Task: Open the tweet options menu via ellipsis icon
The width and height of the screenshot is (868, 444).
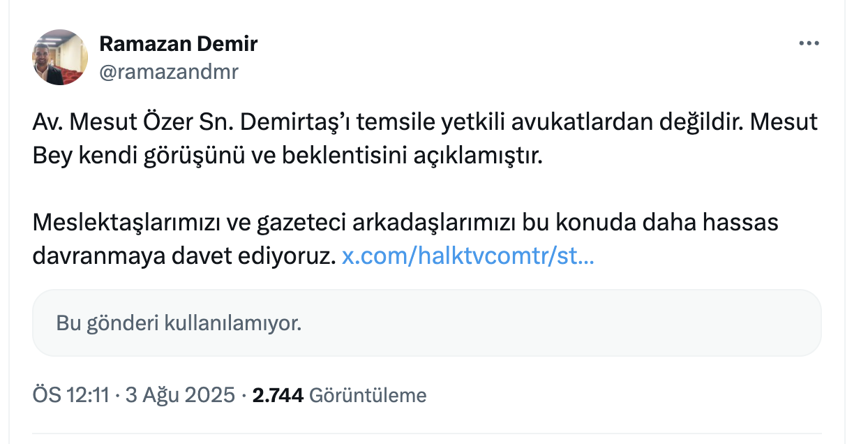Action: pos(809,42)
